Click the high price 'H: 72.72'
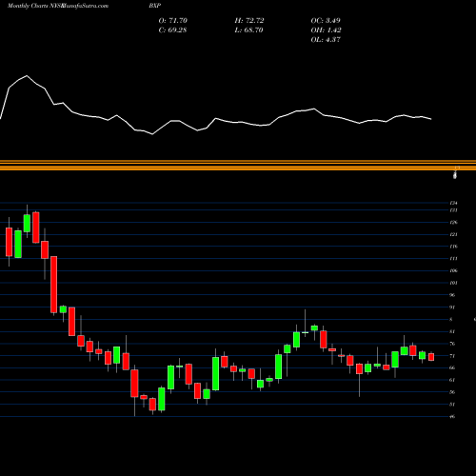The width and height of the screenshot is (476, 476). tap(249, 21)
